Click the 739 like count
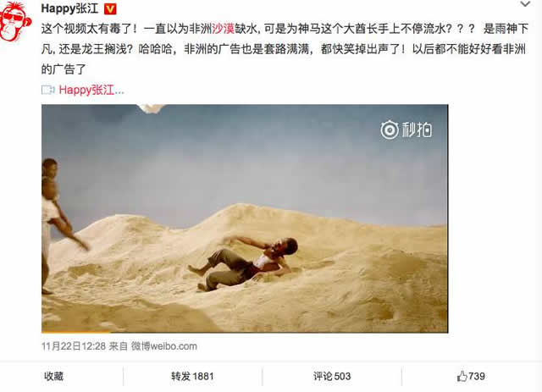Viewport: 542px width, 392px height. tap(477, 376)
